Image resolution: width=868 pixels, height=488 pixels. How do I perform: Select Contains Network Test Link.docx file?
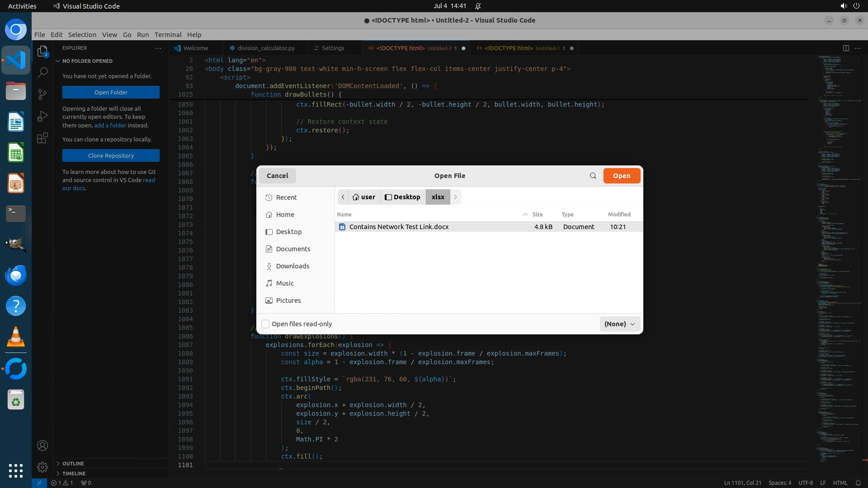coord(399,227)
